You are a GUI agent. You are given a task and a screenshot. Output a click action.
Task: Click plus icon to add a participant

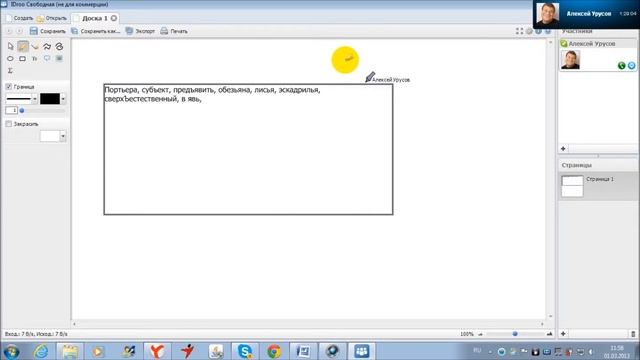pyautogui.click(x=563, y=149)
